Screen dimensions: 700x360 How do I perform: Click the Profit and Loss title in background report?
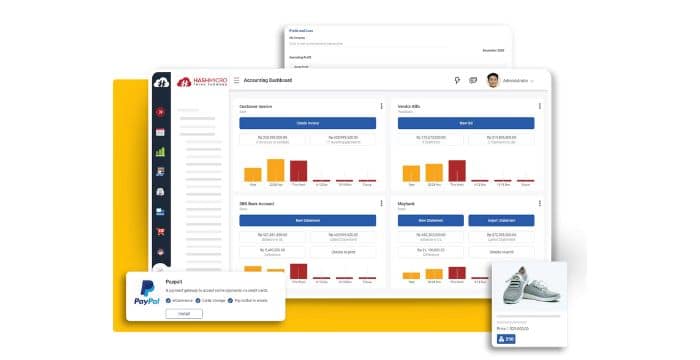[301, 31]
